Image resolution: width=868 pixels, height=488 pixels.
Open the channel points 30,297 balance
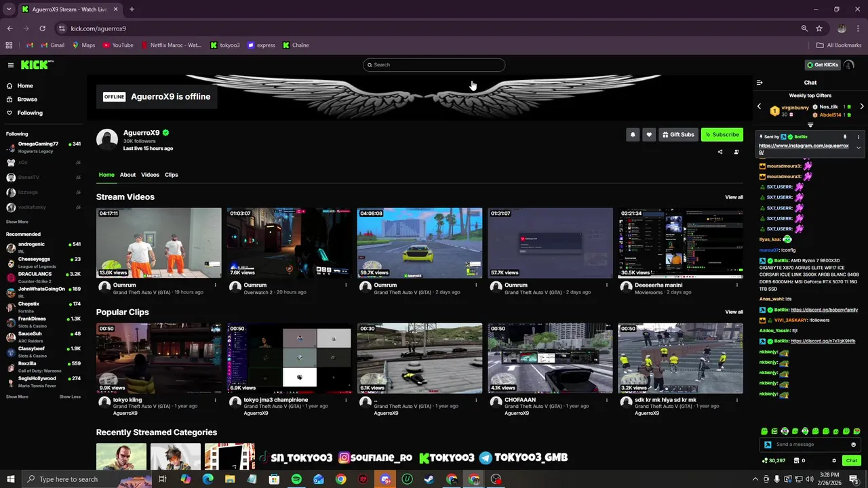coord(774,461)
